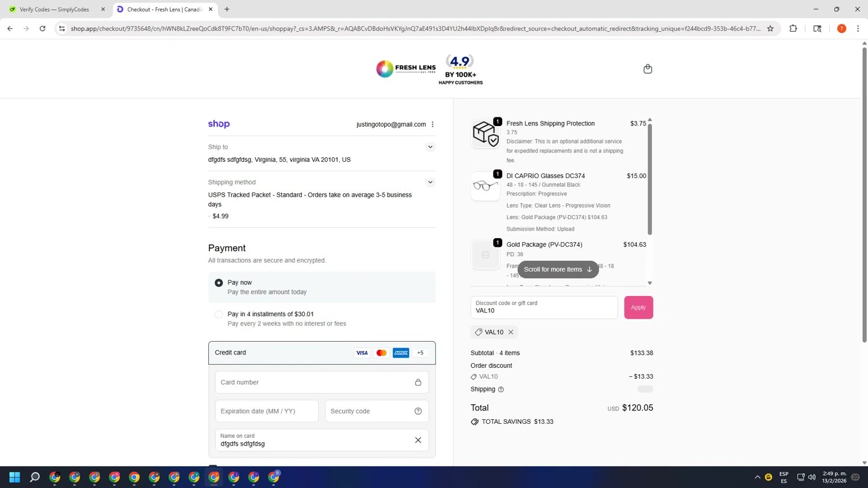Click the Visa card logo
The image size is (868, 488).
tap(362, 353)
